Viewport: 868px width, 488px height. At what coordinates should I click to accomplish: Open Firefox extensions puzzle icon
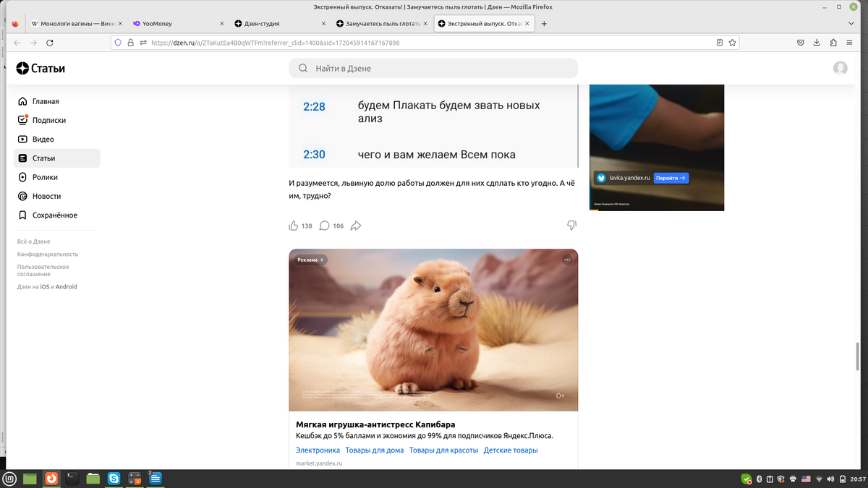[x=834, y=43]
